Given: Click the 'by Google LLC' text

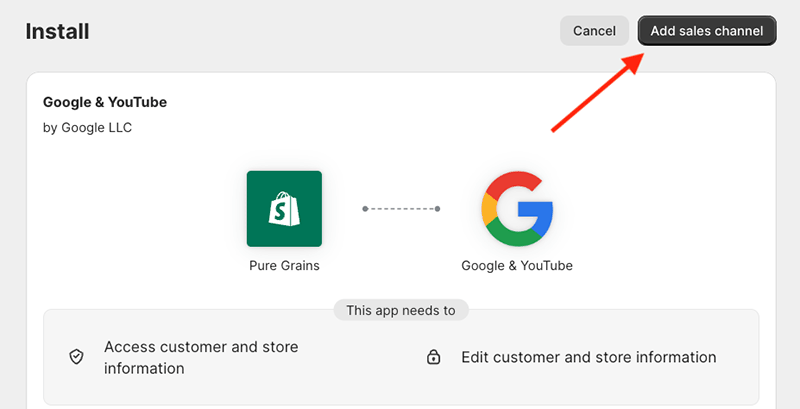Looking at the screenshot, I should point(87,127).
